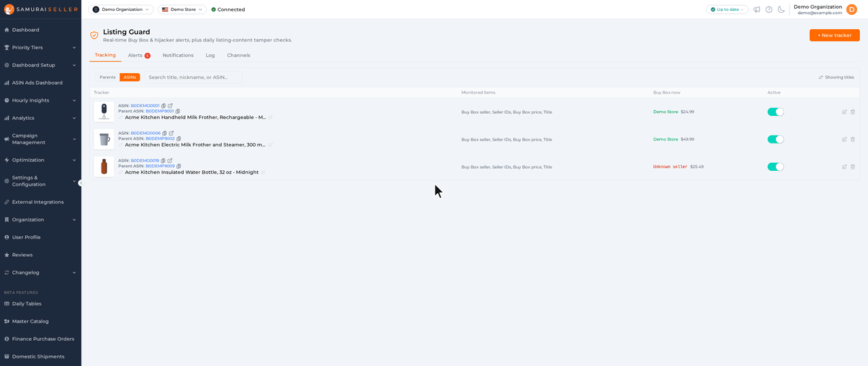868x366 pixels.
Task: Switch to dark mode moon icon
Action: (781, 9)
